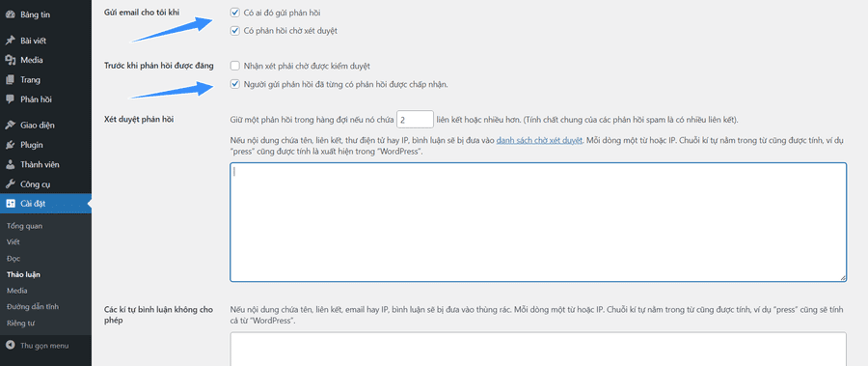Click the Bảng tin dashboard icon

pos(10,15)
